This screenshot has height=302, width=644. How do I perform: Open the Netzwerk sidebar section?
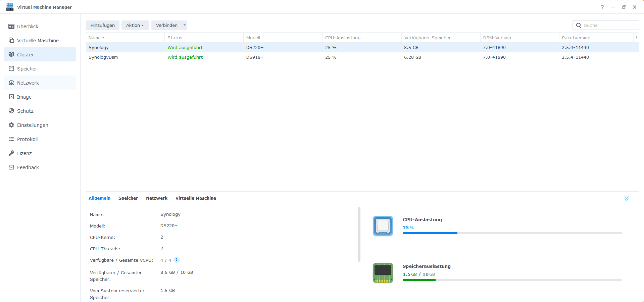point(40,83)
